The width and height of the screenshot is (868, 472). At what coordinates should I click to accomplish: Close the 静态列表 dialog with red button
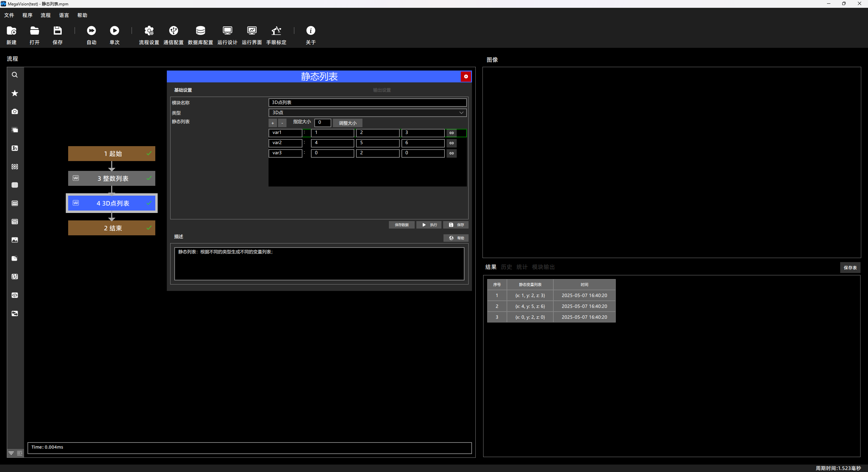click(466, 77)
